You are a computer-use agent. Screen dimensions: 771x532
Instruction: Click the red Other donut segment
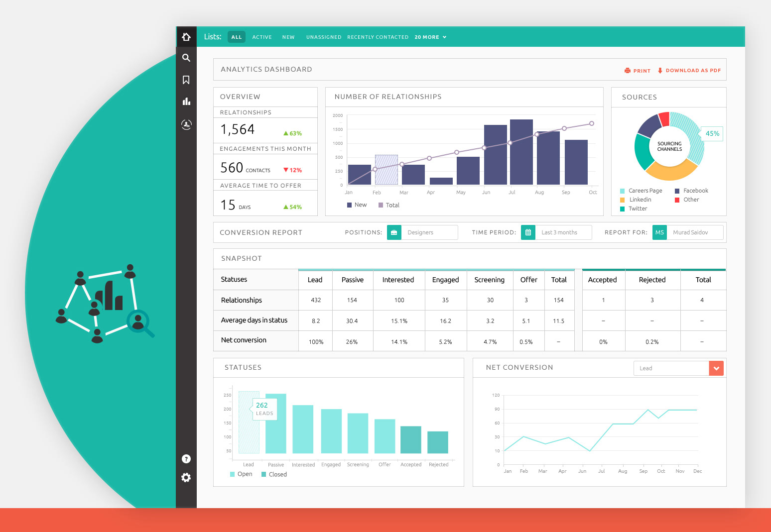(x=664, y=119)
